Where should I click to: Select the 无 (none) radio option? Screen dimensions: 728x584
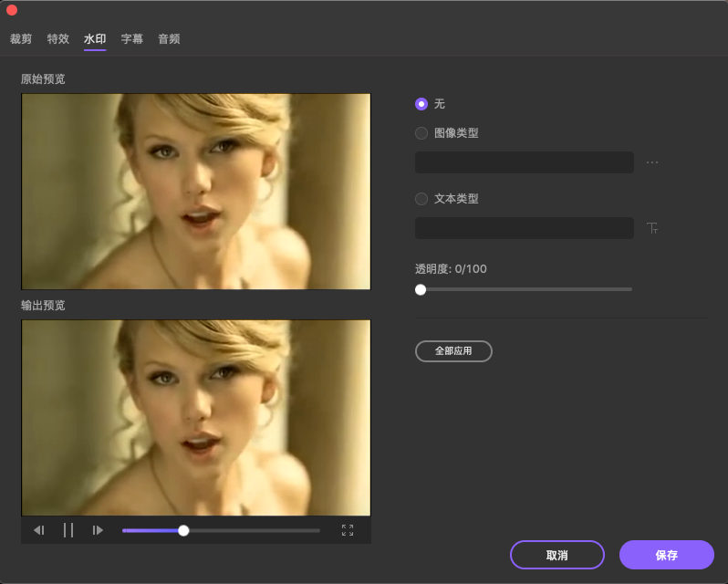point(421,104)
